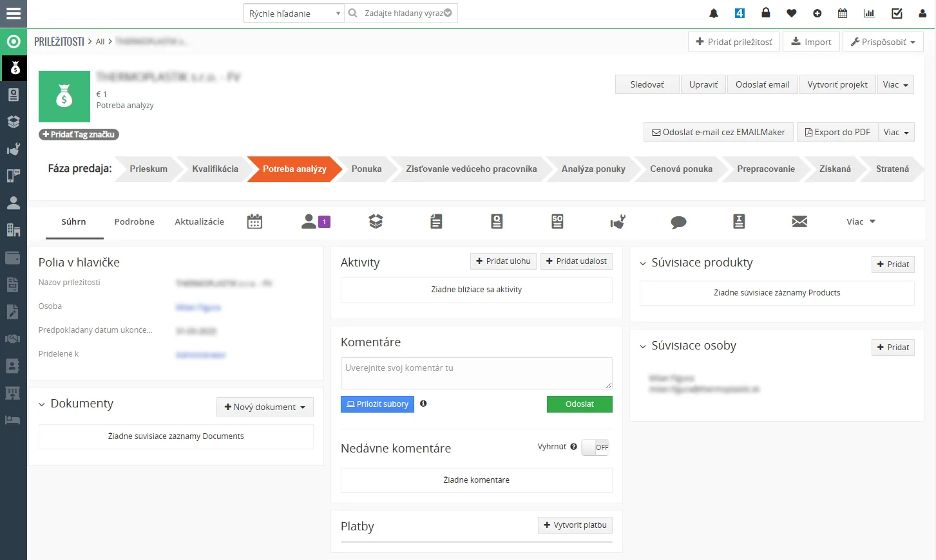Open the hamburger main menu
936x560 pixels.
tap(14, 14)
